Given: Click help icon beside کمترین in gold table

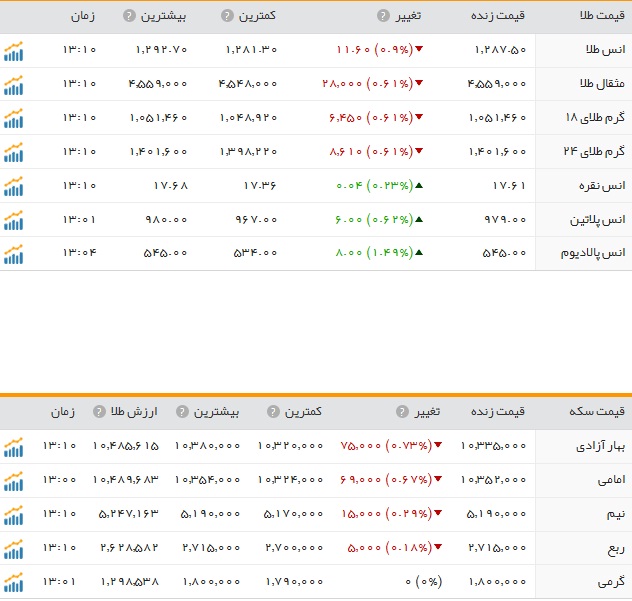Looking at the screenshot, I should [x=227, y=16].
